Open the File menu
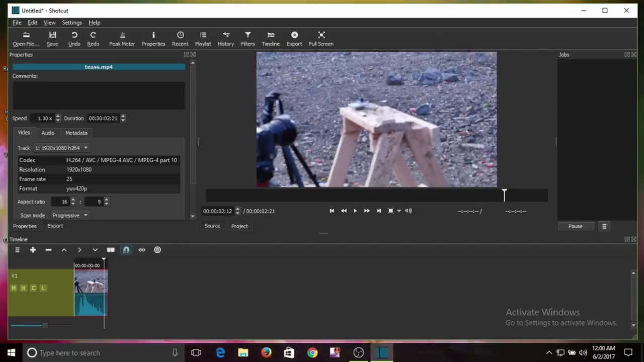The image size is (644, 362). pyautogui.click(x=17, y=23)
